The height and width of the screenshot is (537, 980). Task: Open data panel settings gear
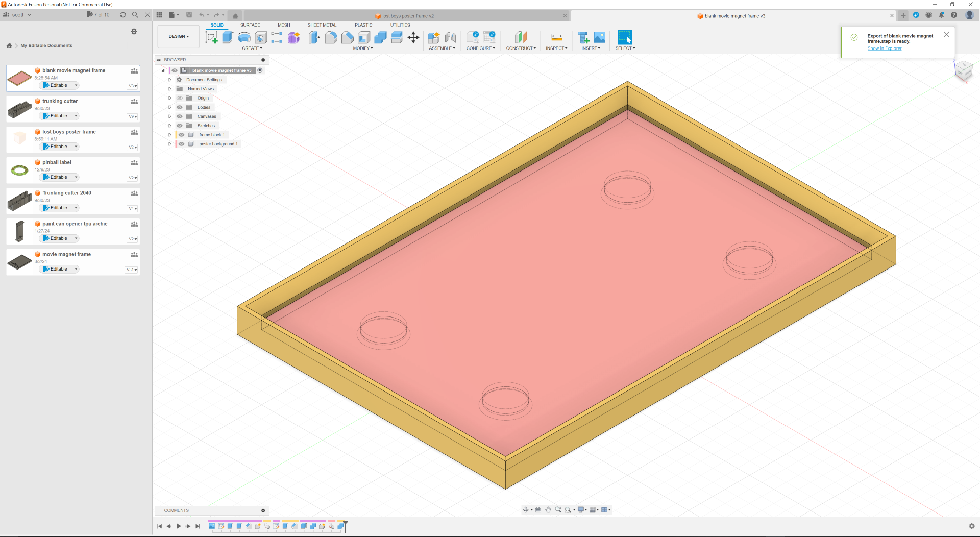tap(134, 32)
